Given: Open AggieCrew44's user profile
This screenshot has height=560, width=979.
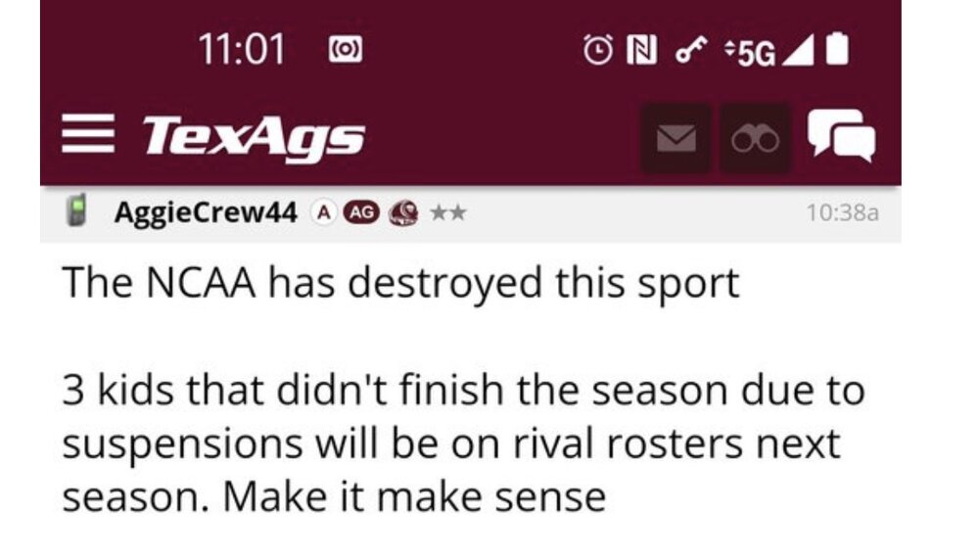Looking at the screenshot, I should pos(205,212).
